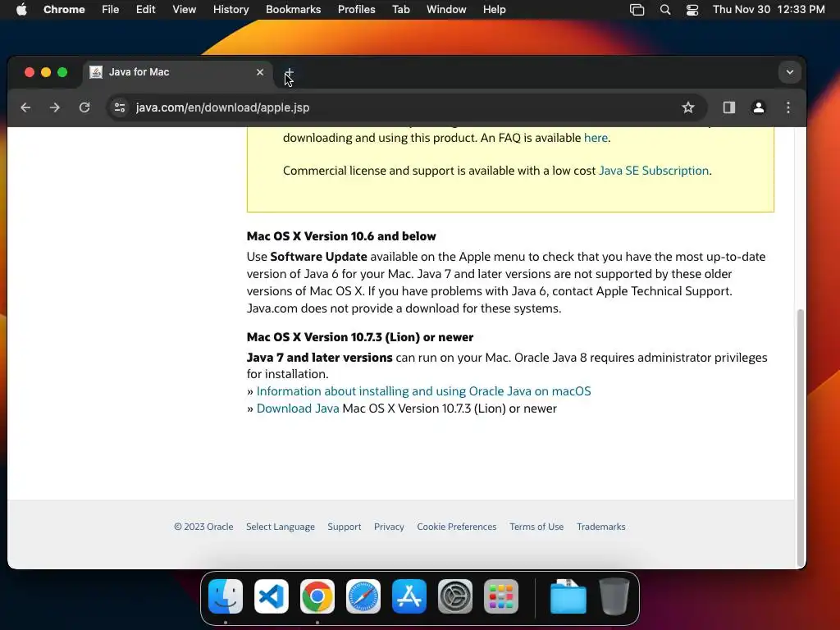
Task: Click Select Language in the footer
Action: [281, 527]
